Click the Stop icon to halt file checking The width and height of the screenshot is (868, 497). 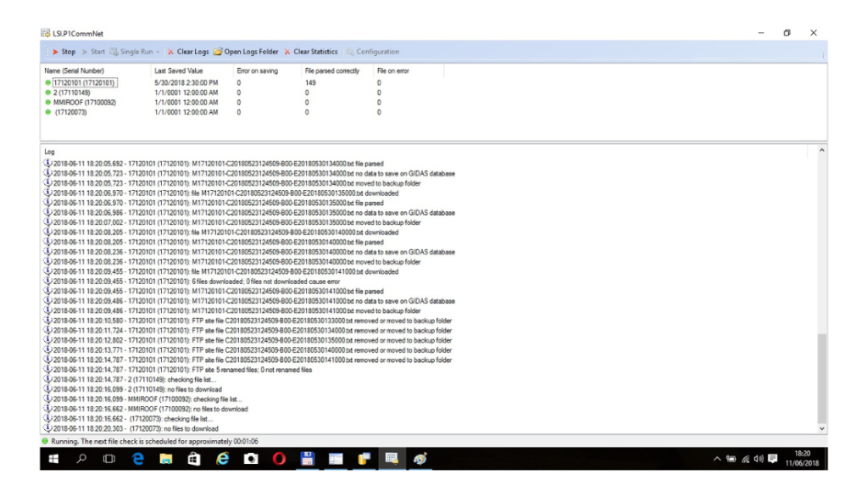tap(54, 51)
